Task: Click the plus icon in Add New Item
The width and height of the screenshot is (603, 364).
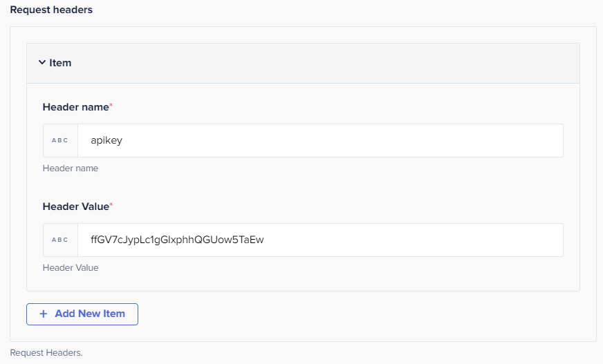Action: pos(44,314)
